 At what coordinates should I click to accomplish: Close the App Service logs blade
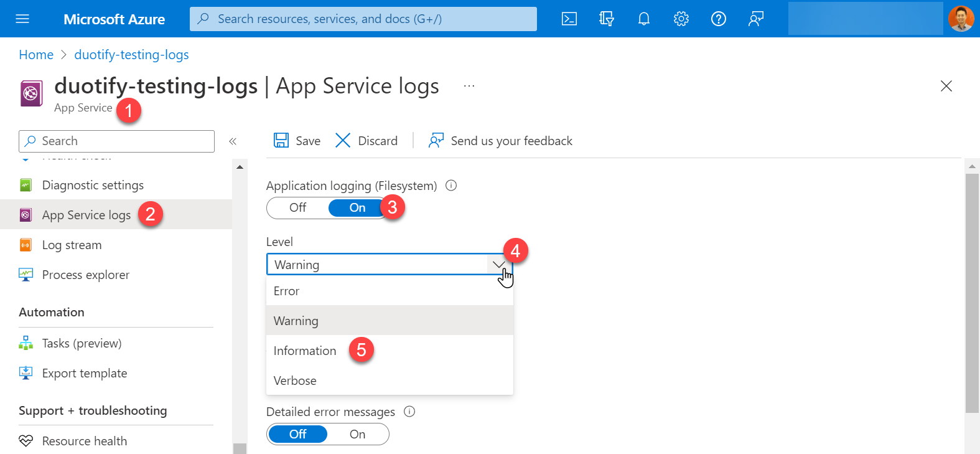click(x=946, y=86)
